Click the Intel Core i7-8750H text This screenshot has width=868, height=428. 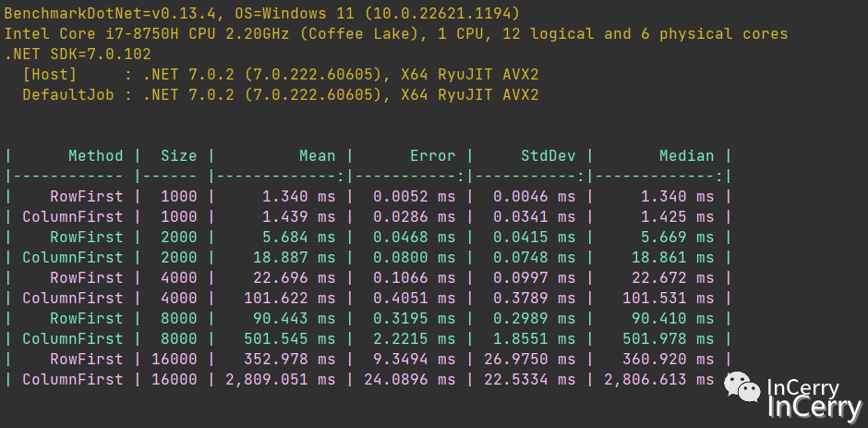[x=91, y=34]
